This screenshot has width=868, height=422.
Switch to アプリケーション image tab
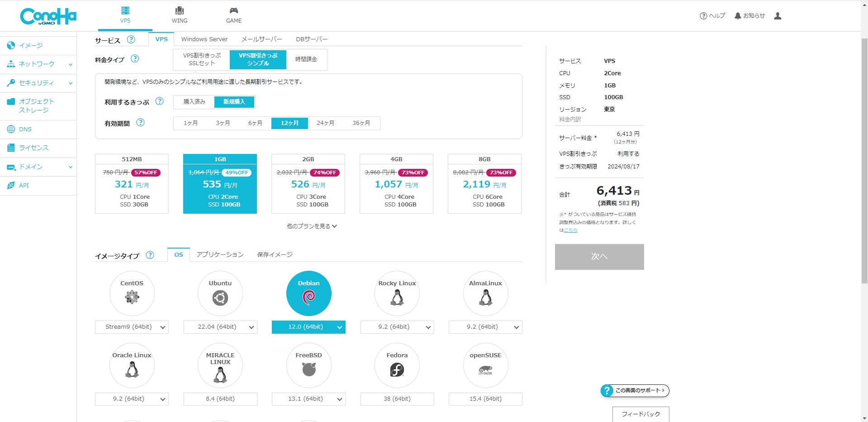220,255
